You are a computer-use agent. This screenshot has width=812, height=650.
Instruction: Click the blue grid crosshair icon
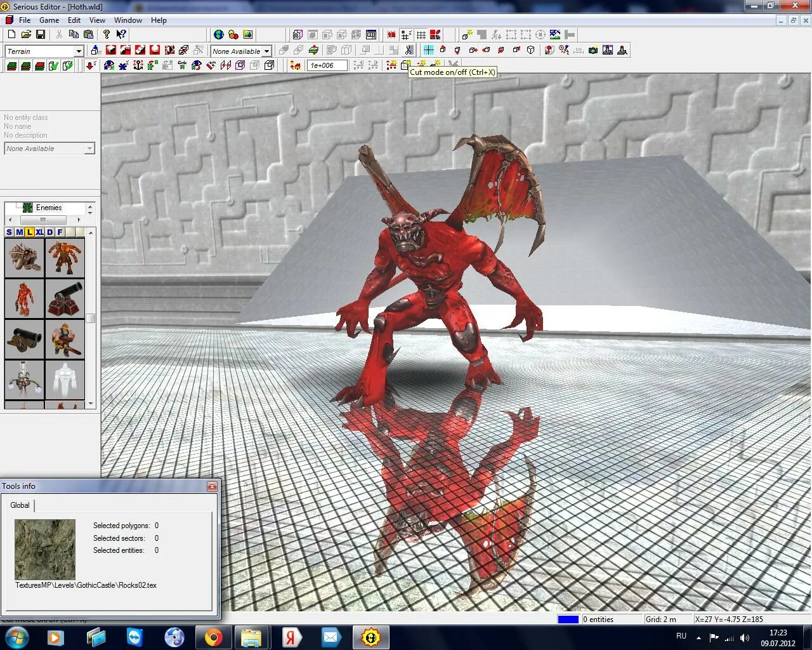[x=429, y=50]
